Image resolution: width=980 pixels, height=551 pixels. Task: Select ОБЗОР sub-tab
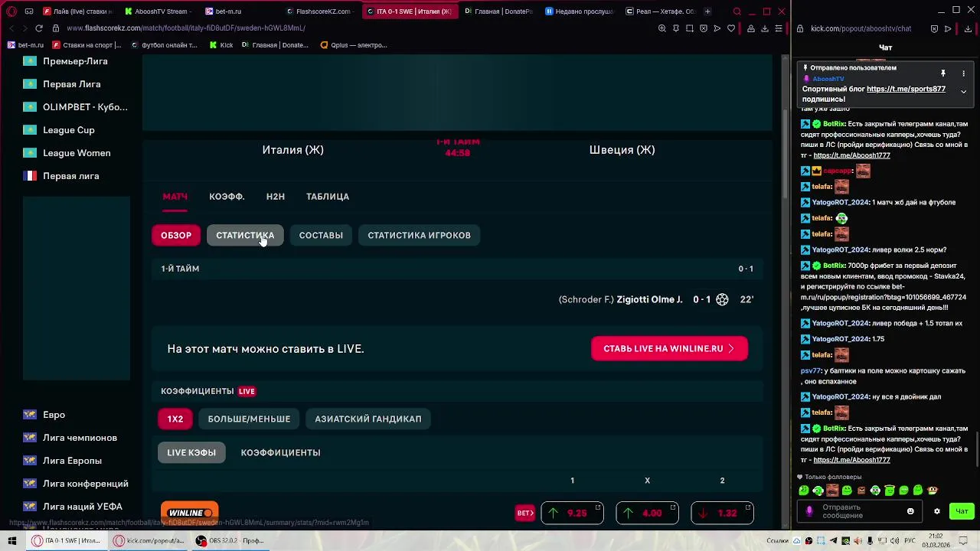(176, 235)
